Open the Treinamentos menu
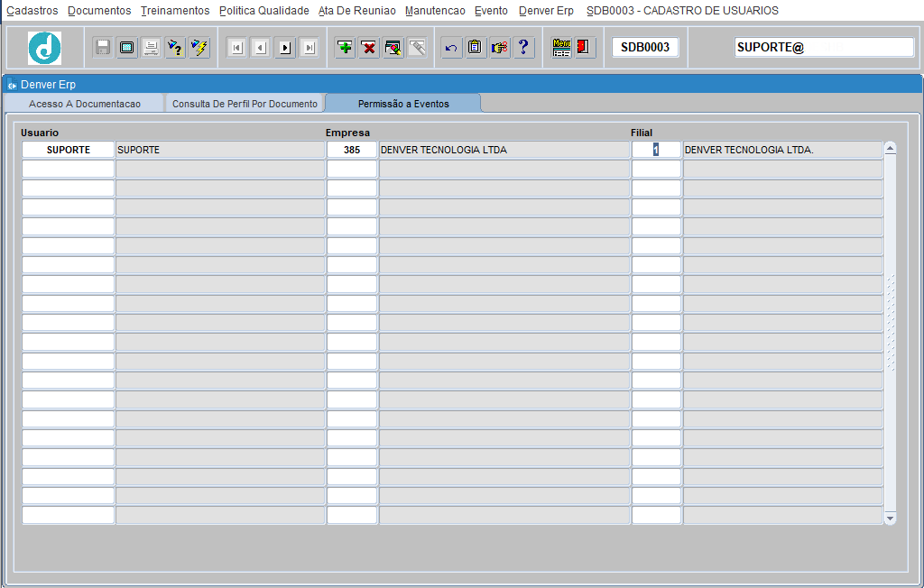The image size is (924, 588). pos(175,11)
